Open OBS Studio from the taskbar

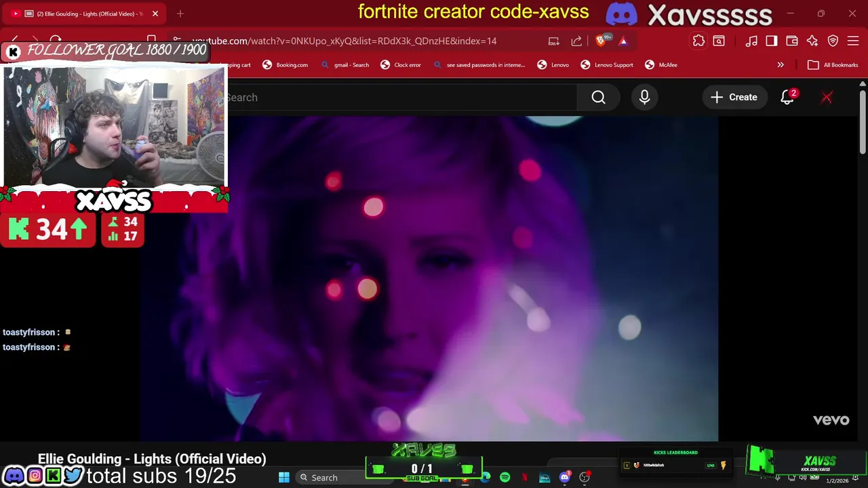click(585, 478)
